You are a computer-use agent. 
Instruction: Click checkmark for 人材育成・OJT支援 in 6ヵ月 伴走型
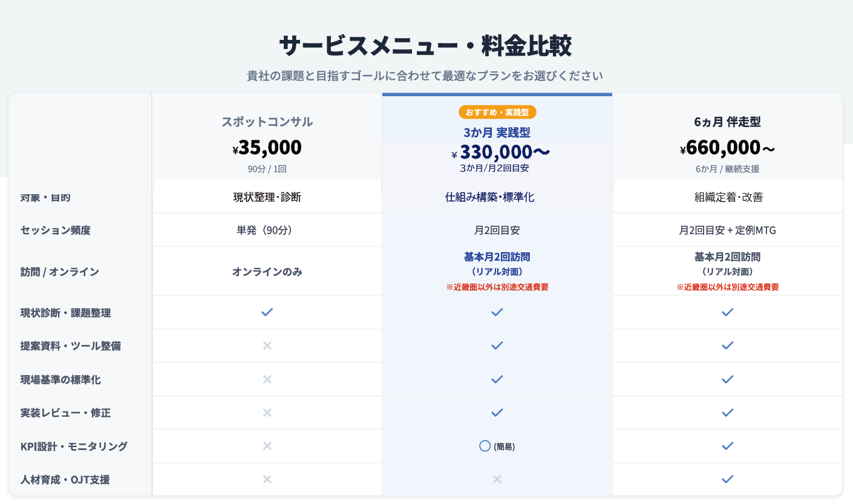click(x=728, y=479)
